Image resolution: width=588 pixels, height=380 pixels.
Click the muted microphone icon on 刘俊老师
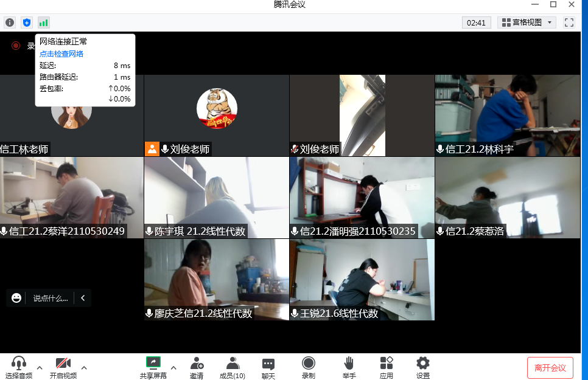(295, 149)
